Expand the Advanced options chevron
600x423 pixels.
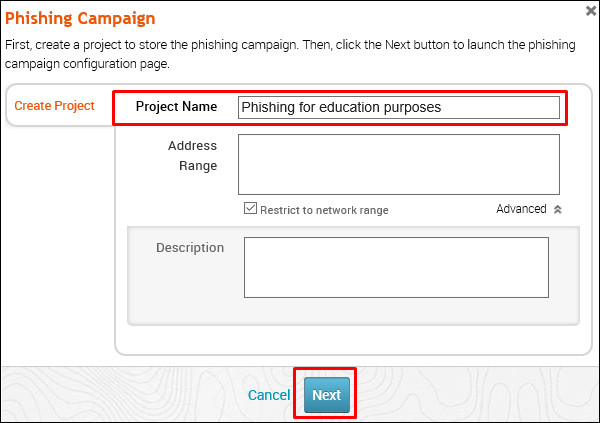pyautogui.click(x=557, y=210)
